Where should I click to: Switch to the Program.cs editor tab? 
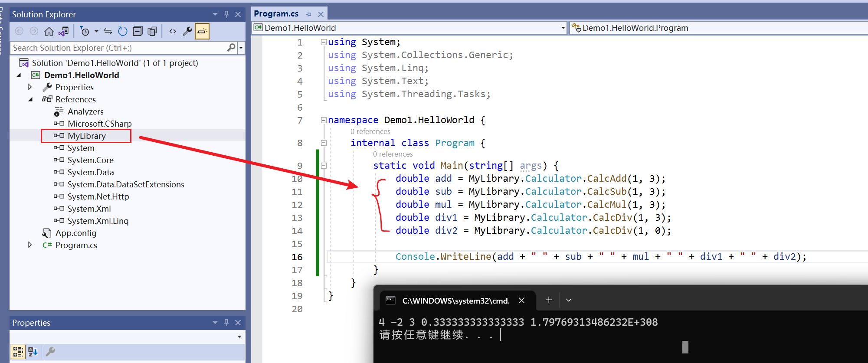[276, 14]
